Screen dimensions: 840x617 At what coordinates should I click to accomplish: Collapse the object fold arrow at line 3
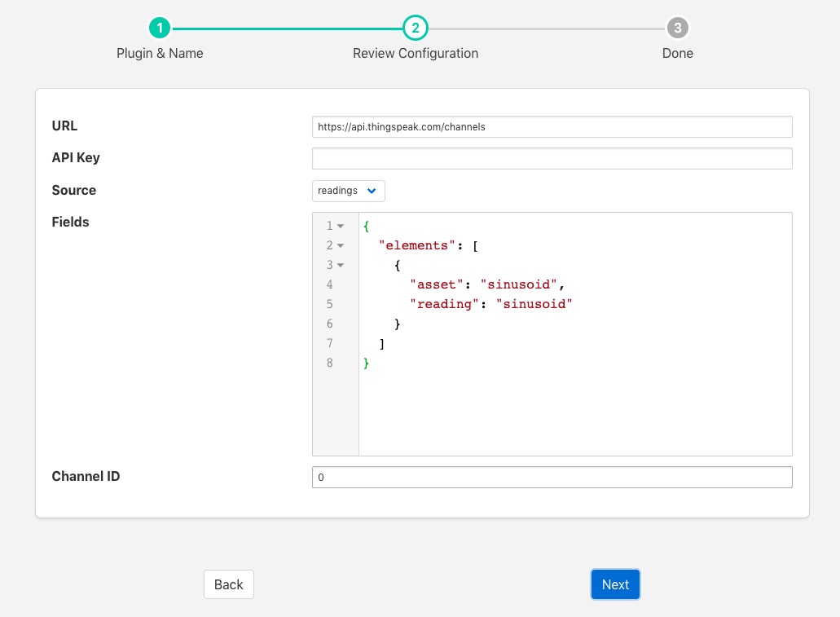(341, 265)
